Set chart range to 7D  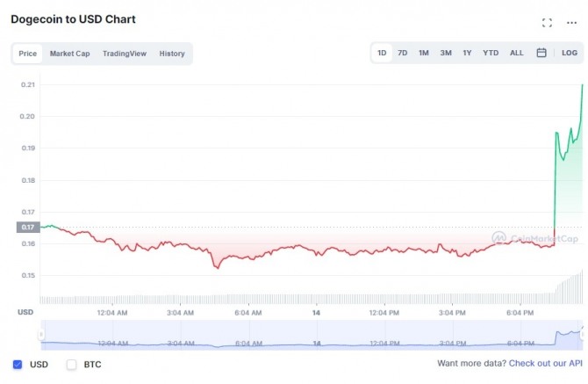[402, 53]
